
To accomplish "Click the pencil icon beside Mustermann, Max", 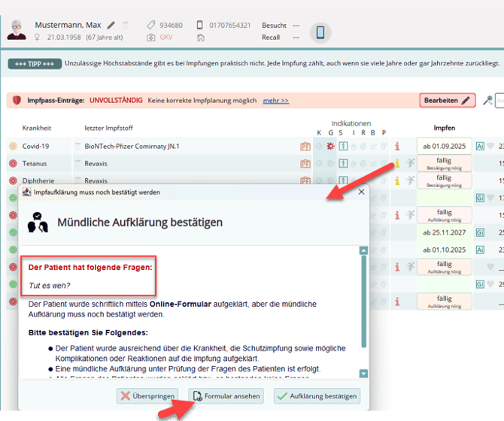I will [112, 25].
